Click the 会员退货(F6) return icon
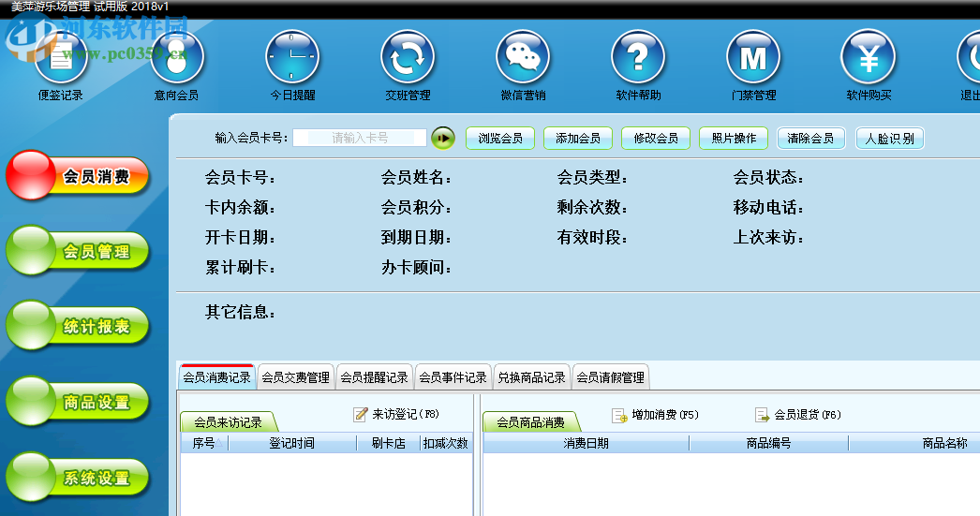980x516 pixels. click(762, 415)
